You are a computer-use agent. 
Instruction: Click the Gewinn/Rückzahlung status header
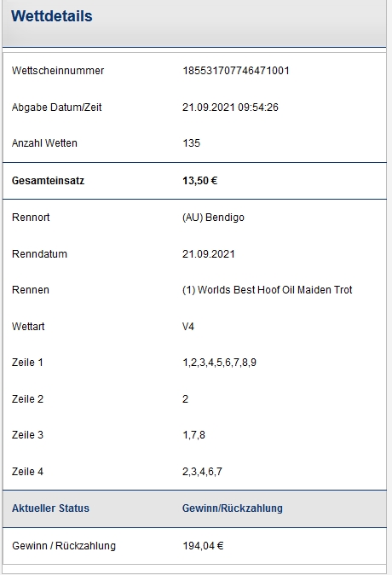tap(233, 508)
